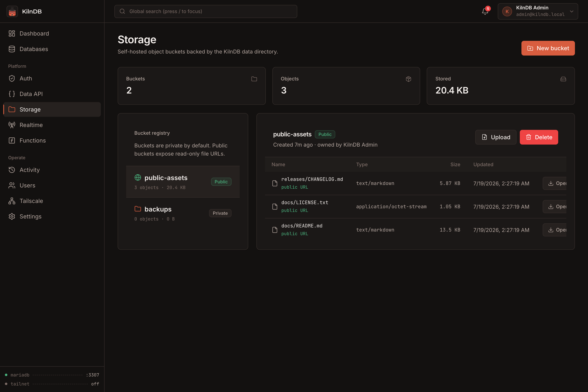Viewport: 588px width, 392px height.
Task: Click the Public badge beside bucket title
Action: [x=325, y=134]
